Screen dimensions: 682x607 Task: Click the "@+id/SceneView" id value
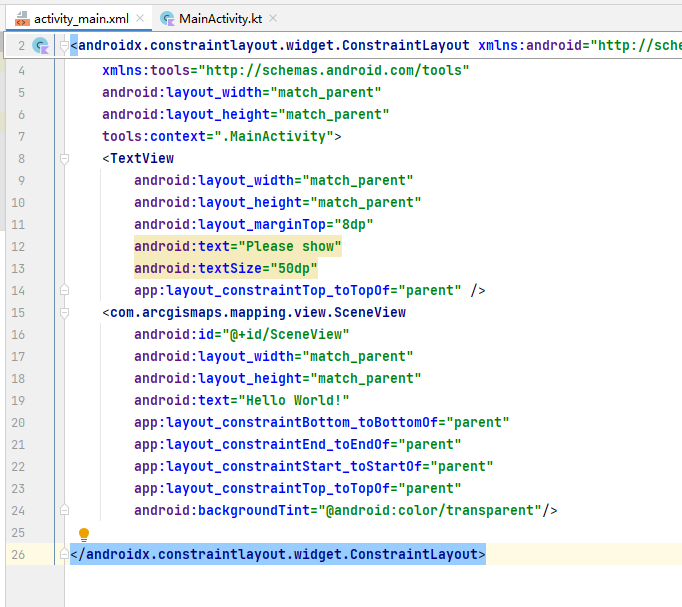click(286, 334)
